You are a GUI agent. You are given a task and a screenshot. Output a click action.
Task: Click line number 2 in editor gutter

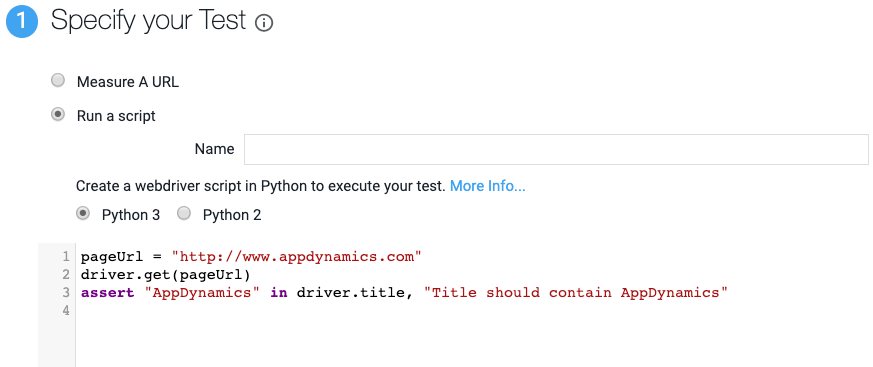[66, 275]
